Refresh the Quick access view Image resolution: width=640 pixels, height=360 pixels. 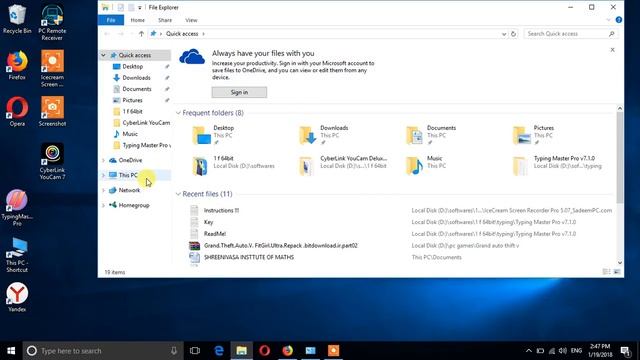coord(513,34)
